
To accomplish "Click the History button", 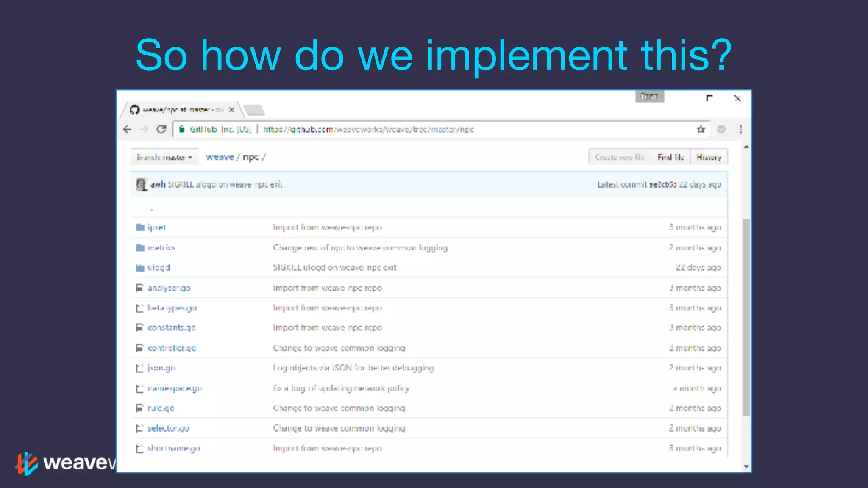I will point(709,157).
